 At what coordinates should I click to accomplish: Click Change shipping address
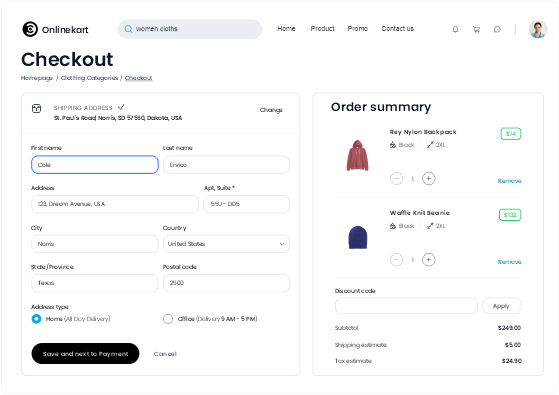[271, 110]
